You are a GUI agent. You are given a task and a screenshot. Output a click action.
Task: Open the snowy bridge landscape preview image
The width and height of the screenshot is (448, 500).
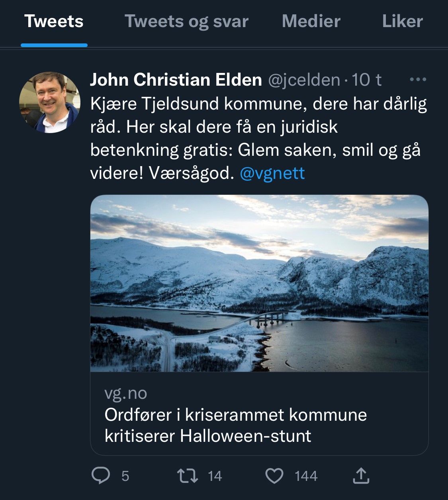pos(259,283)
